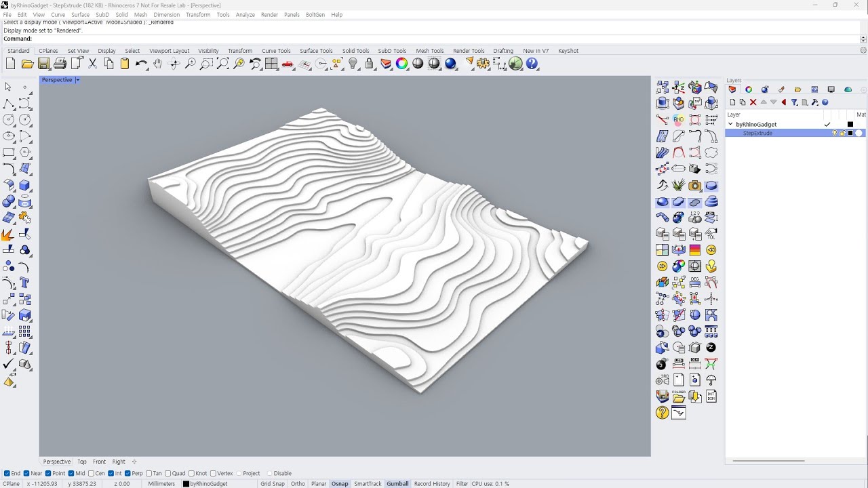Toggle StepExtrude layer lock icon
Screen dimensions: 868x488
coord(842,134)
